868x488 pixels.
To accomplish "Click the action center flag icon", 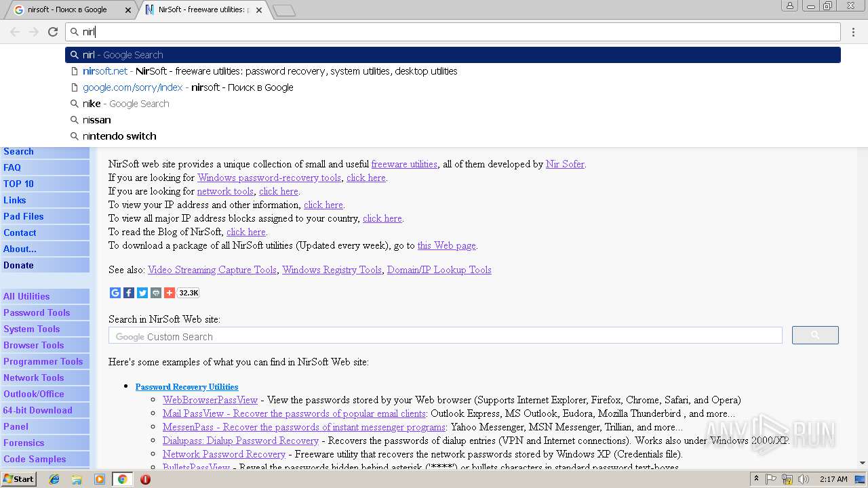I will pyautogui.click(x=771, y=479).
